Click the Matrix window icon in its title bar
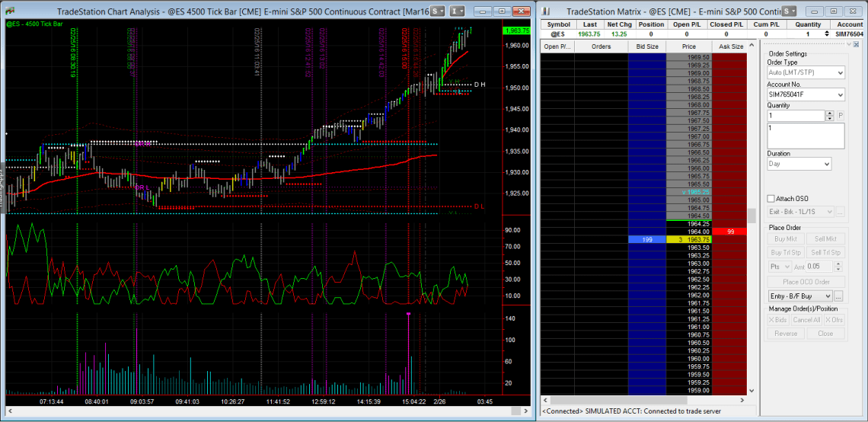Viewport: 868px width, 422px height. [549, 11]
